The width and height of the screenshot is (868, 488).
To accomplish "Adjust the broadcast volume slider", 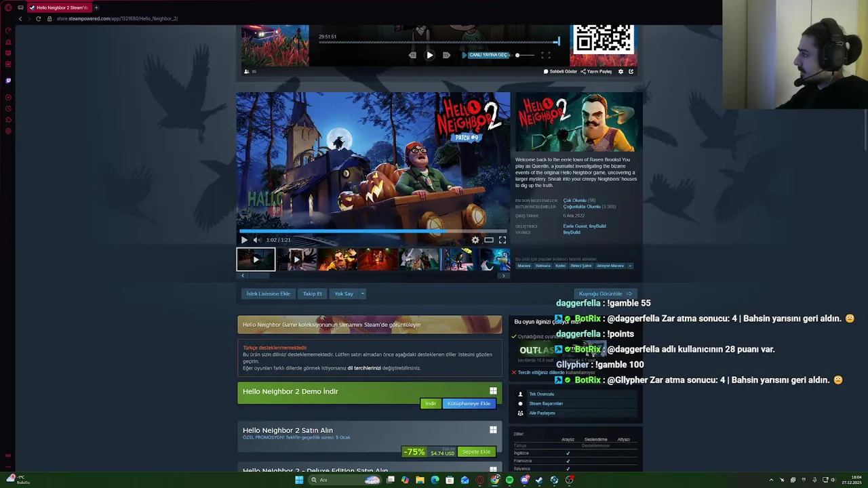I will [x=525, y=55].
